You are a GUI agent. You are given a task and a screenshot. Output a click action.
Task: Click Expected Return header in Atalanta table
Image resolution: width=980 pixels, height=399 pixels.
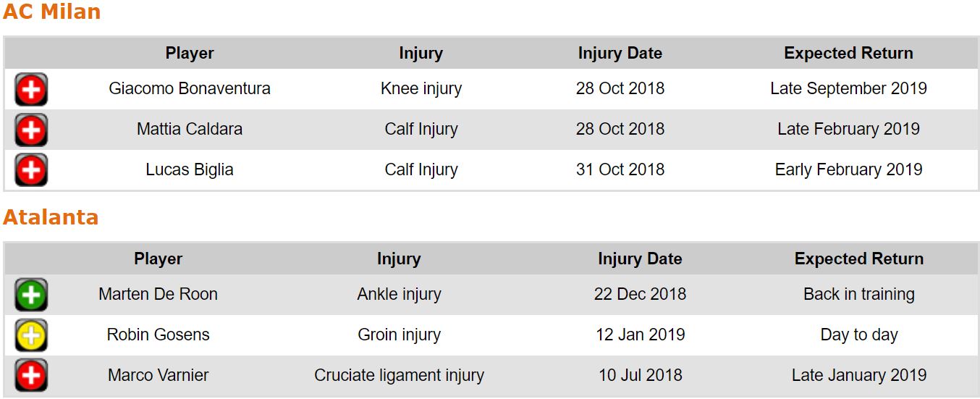coord(858,259)
